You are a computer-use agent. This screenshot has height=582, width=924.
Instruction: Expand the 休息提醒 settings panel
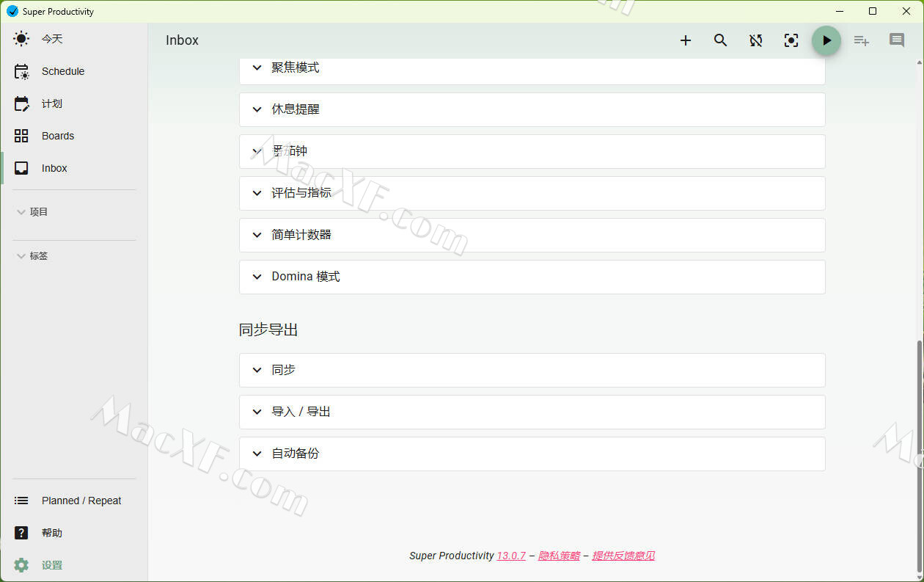(532, 109)
